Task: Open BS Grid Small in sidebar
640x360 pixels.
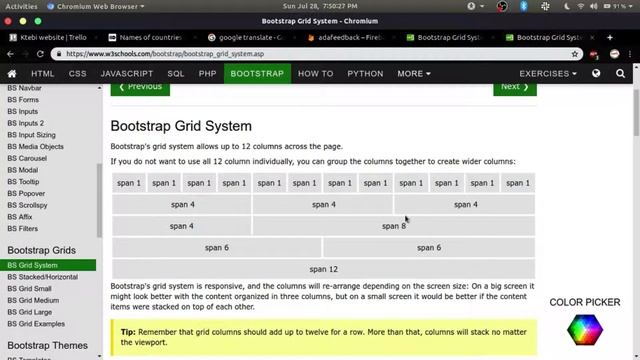Action: pos(29,289)
